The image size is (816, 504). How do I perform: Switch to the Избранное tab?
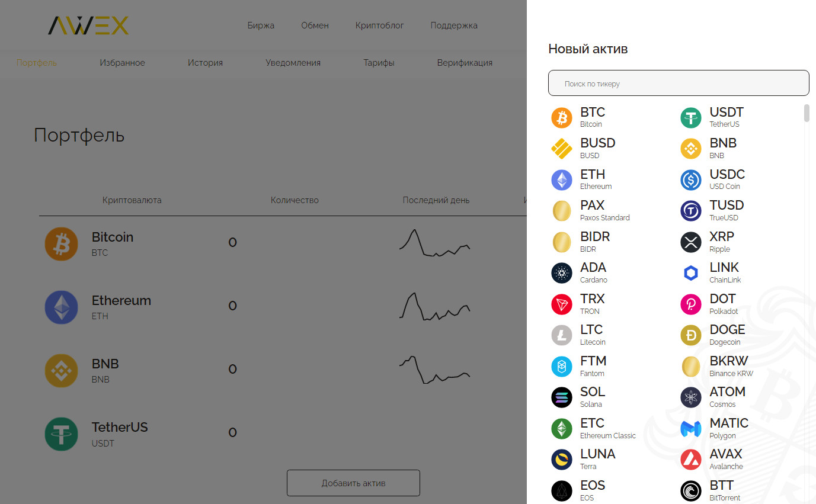(x=122, y=63)
